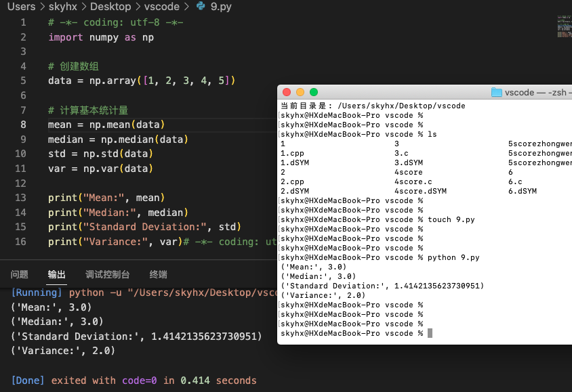
Task: Expand the Desktop breadcrumb item
Action: point(110,7)
